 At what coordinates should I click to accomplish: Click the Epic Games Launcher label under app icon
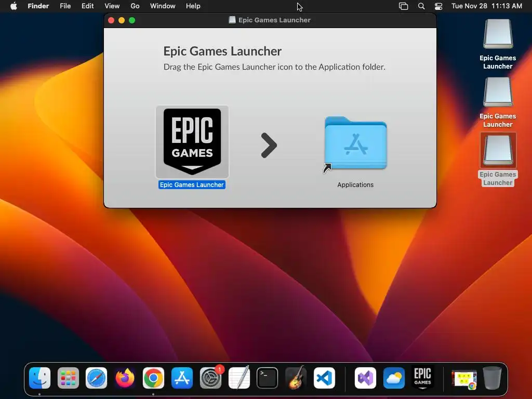pyautogui.click(x=192, y=184)
